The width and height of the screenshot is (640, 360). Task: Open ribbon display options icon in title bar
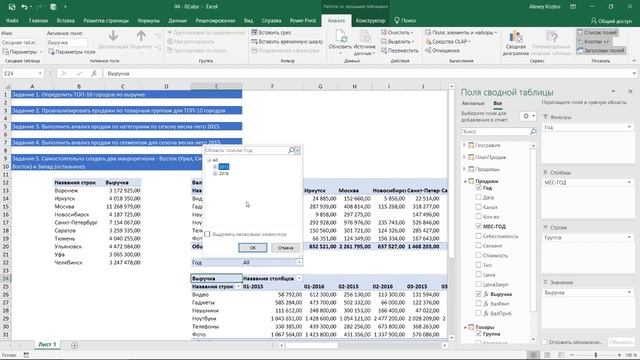573,7
